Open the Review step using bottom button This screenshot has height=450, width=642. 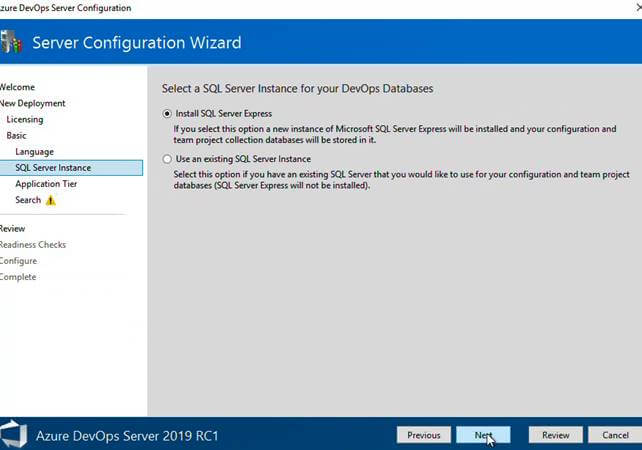pyautogui.click(x=556, y=435)
